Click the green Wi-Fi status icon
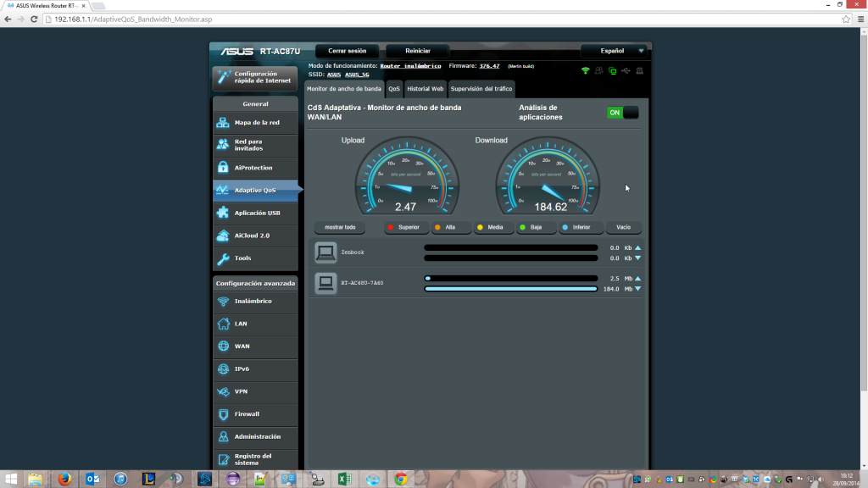This screenshot has height=488, width=868. click(x=585, y=71)
